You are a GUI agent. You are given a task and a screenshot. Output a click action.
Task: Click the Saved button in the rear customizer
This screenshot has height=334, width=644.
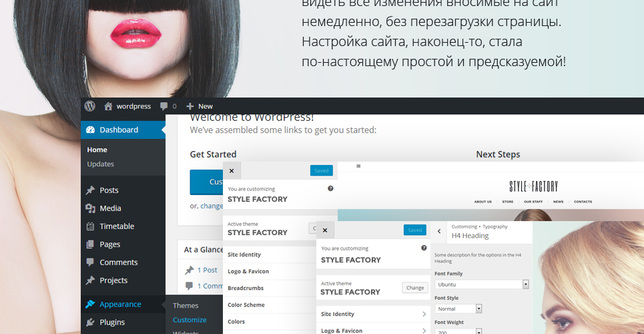point(321,171)
